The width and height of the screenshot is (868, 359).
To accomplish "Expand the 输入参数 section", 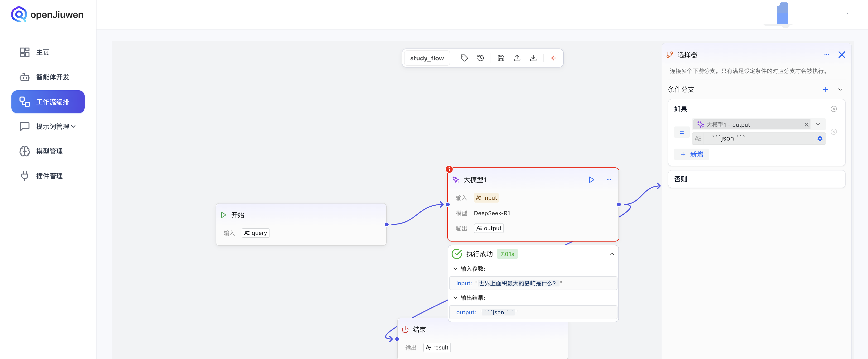I will 455,269.
